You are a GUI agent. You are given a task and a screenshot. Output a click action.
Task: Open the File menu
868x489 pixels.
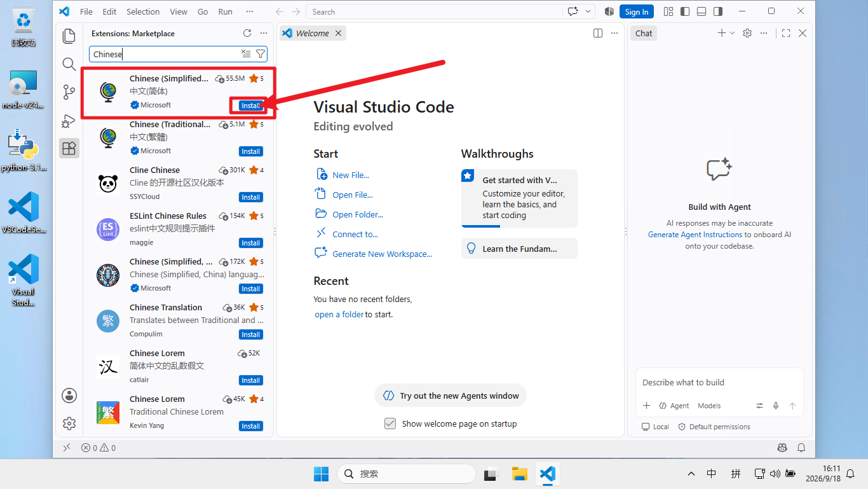tap(86, 11)
